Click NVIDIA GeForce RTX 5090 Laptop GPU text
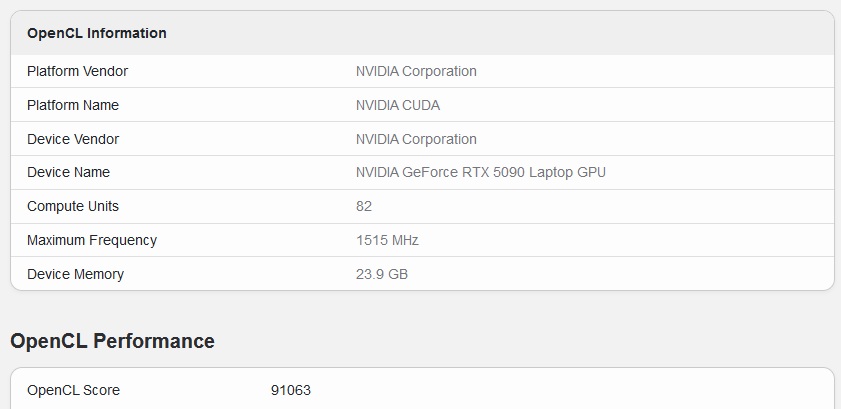 (x=481, y=172)
